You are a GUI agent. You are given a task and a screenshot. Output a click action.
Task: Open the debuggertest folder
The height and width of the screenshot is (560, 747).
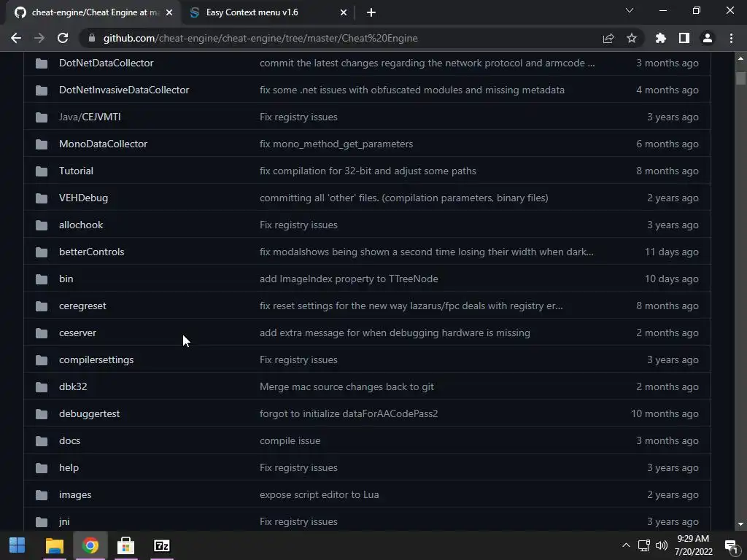coord(89,414)
